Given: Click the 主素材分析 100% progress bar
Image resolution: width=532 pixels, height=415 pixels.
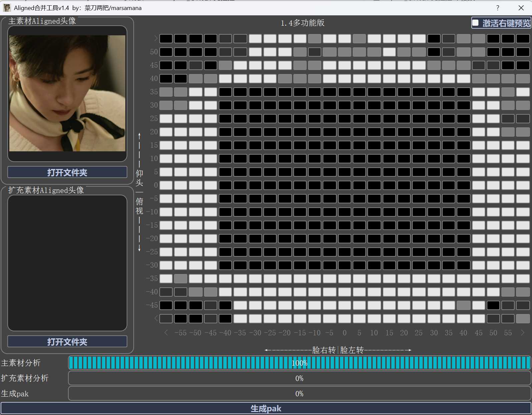Looking at the screenshot, I should tap(299, 363).
